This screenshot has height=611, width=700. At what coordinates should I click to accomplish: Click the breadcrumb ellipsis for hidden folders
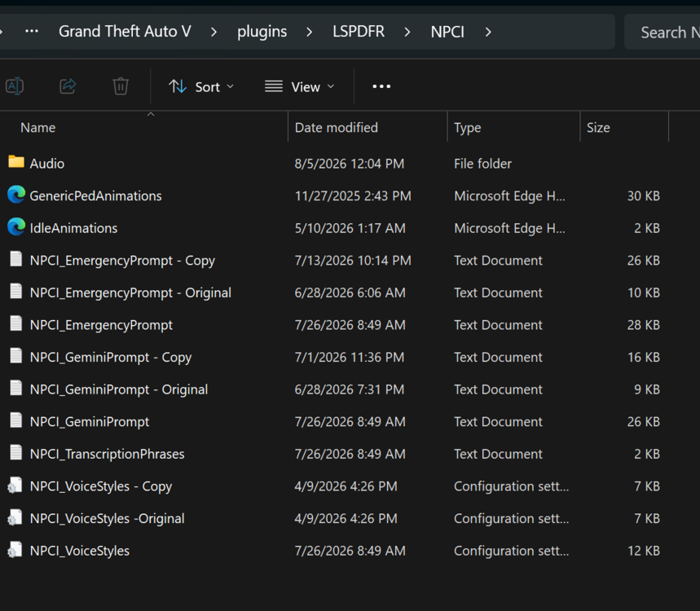coord(32,31)
